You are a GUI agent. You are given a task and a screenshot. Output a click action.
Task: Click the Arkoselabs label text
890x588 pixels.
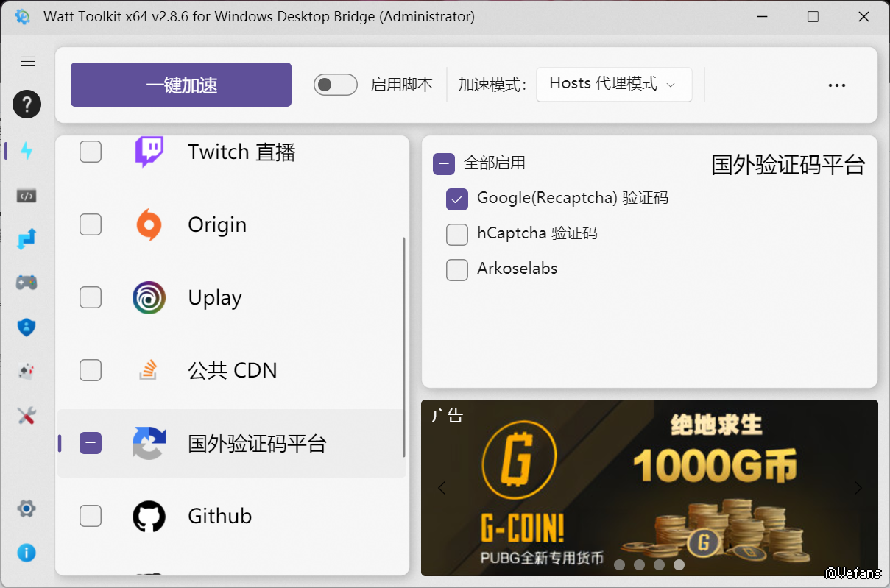coord(518,269)
